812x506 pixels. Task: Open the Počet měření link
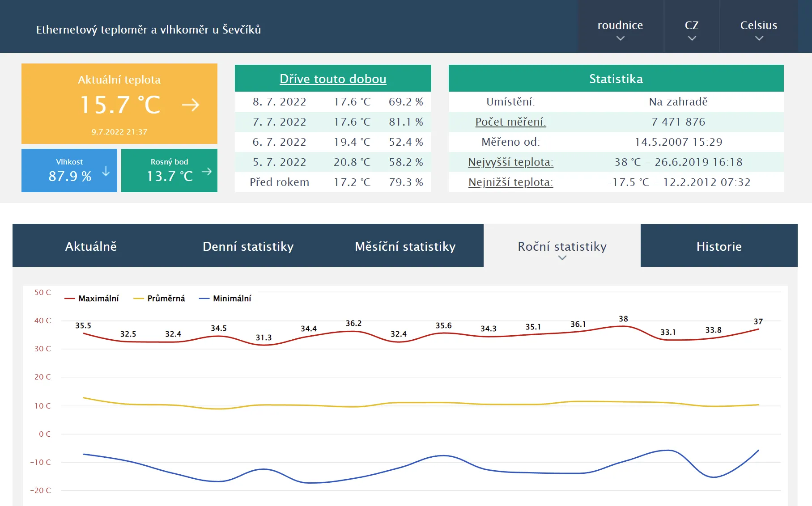(510, 122)
